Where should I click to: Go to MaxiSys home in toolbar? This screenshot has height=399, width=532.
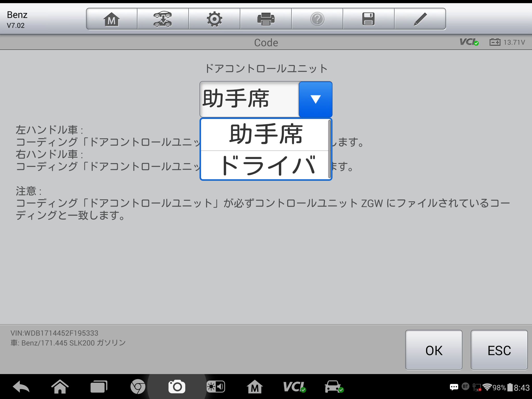pyautogui.click(x=111, y=19)
